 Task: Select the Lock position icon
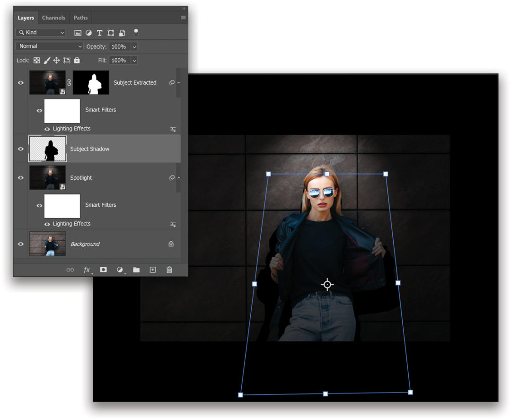click(56, 60)
